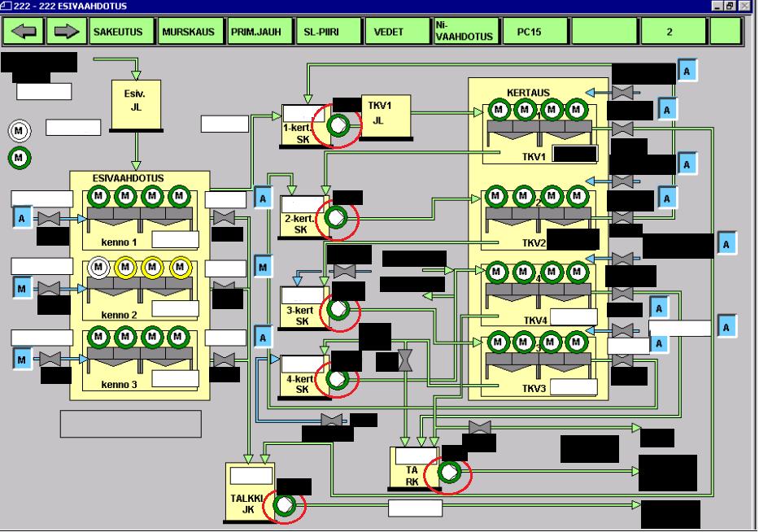Click the outlet valve right of kenno 1
Viewport: 759px width, 532px height.
224,217
